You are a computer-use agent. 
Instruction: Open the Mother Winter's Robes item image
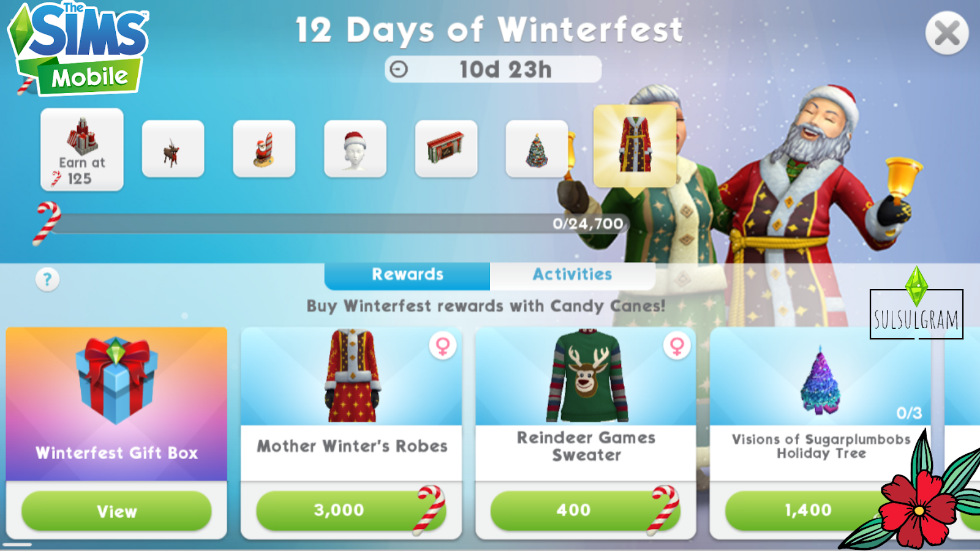pos(352,376)
